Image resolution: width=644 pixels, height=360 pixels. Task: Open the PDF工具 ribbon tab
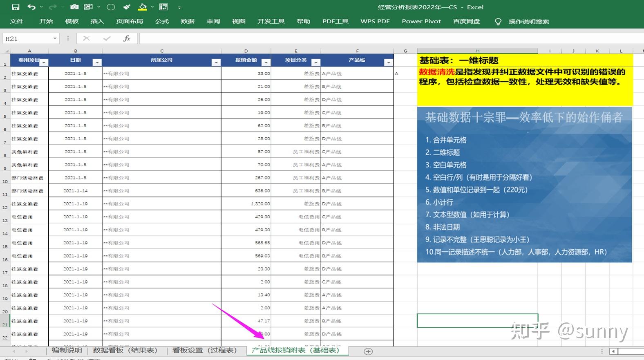pyautogui.click(x=335, y=21)
